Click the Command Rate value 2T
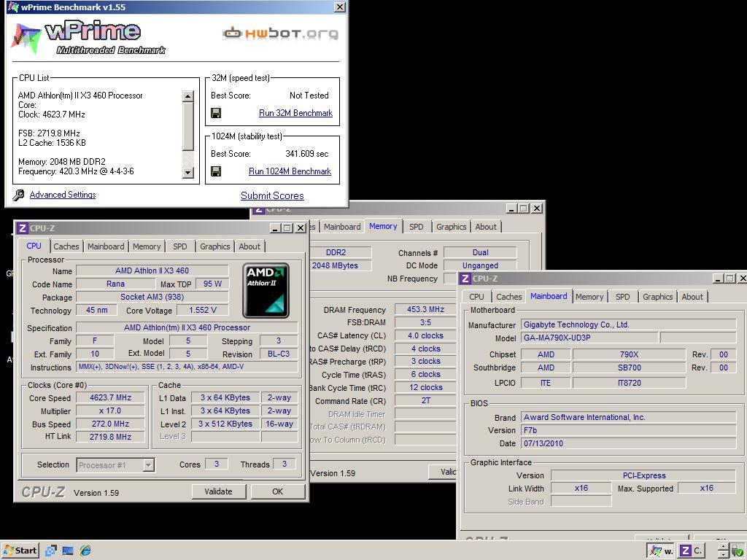747x560 pixels. click(425, 400)
